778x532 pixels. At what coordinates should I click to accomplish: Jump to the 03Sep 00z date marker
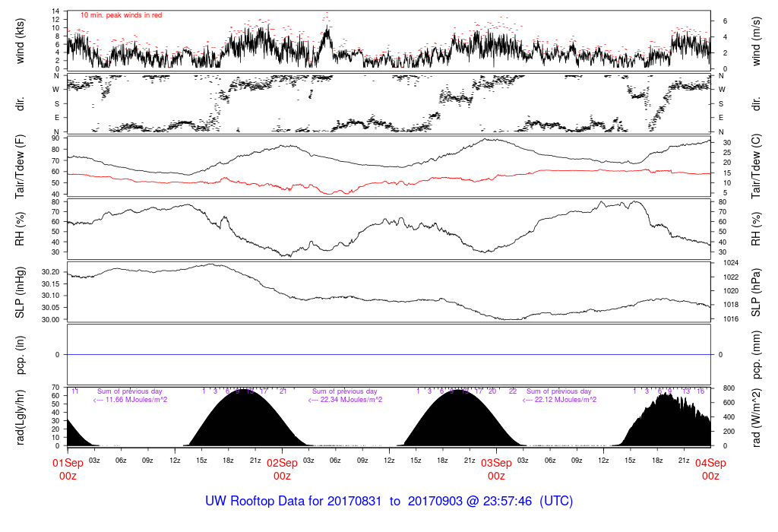coord(496,469)
